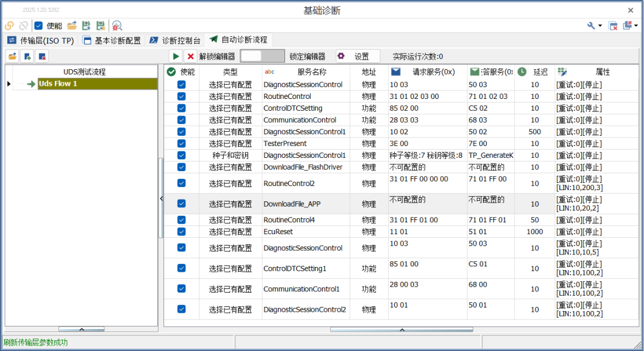Click the window-with-red-X icon at top right
The width and height of the screenshot is (644, 351).
(613, 26)
